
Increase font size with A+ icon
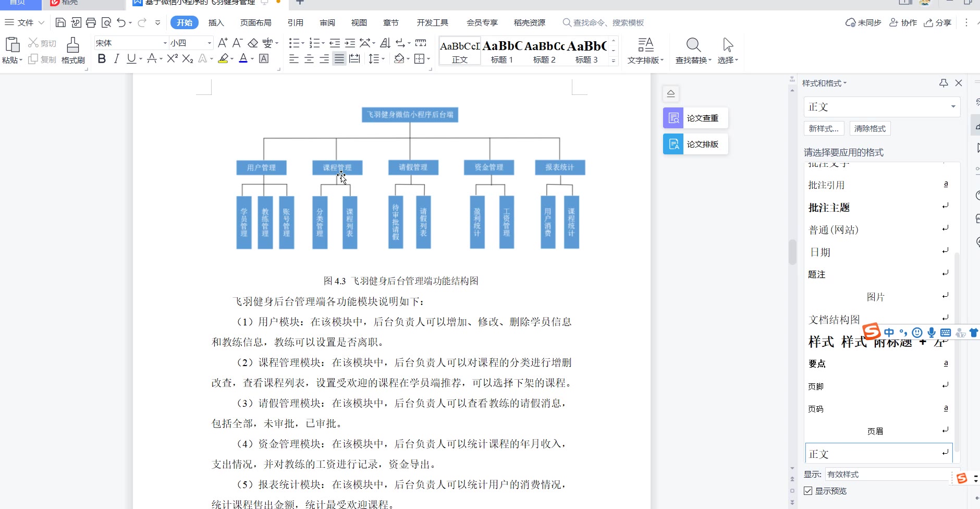[x=223, y=43]
